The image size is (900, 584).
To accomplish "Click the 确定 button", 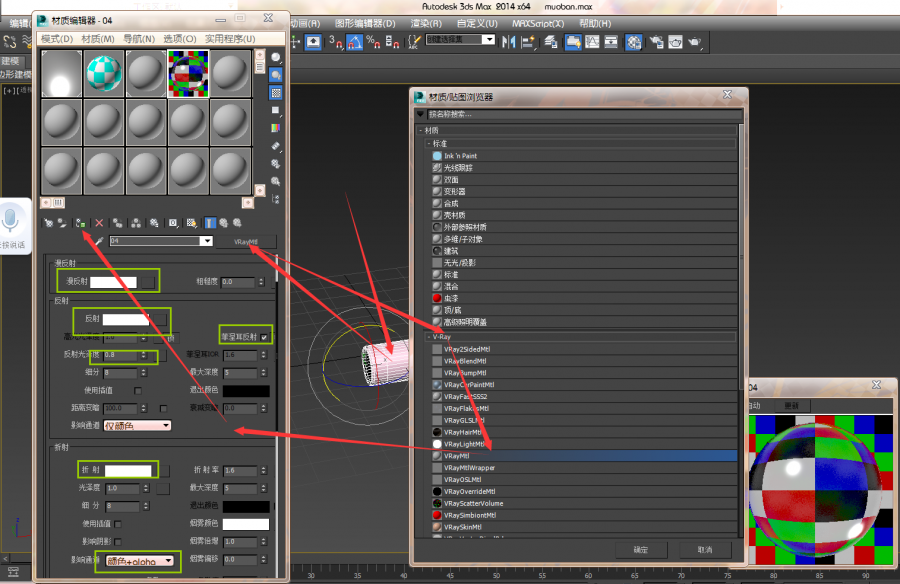I will point(641,549).
